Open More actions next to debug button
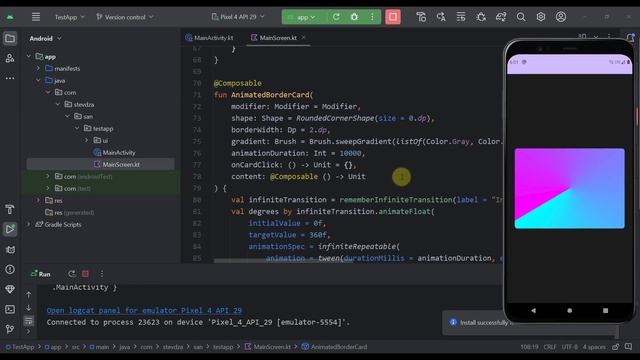Viewport: 640px width, 360px height. 372,17
